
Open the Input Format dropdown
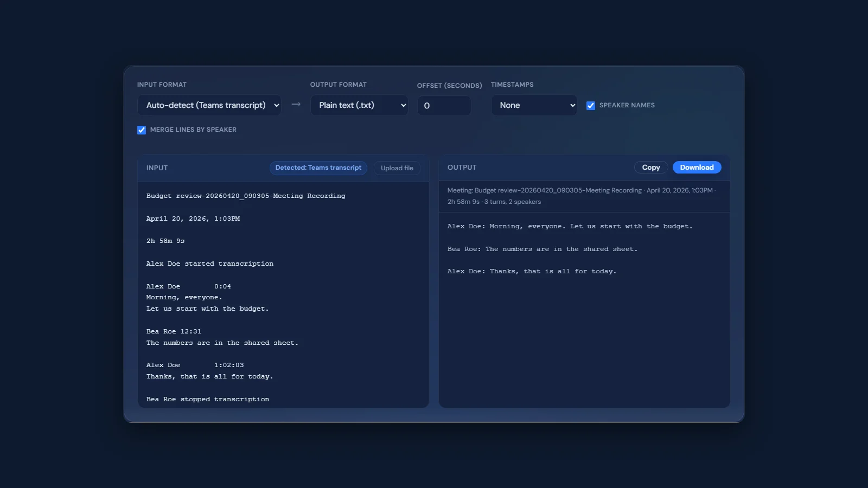[209, 105]
